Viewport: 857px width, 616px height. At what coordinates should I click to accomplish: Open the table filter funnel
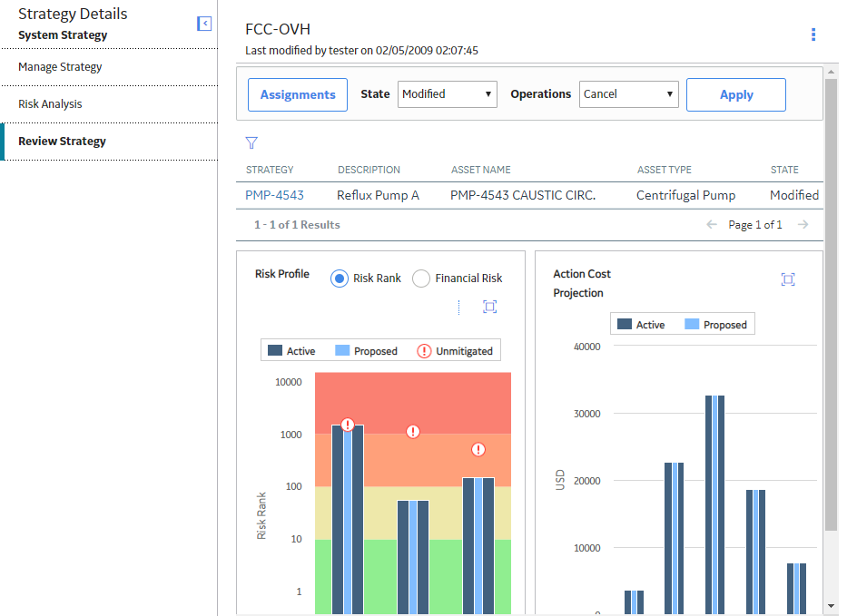[251, 143]
